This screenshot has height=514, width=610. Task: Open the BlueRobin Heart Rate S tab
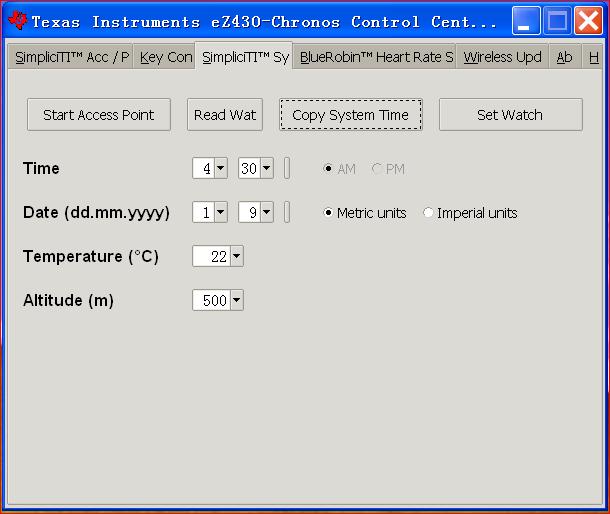click(375, 57)
